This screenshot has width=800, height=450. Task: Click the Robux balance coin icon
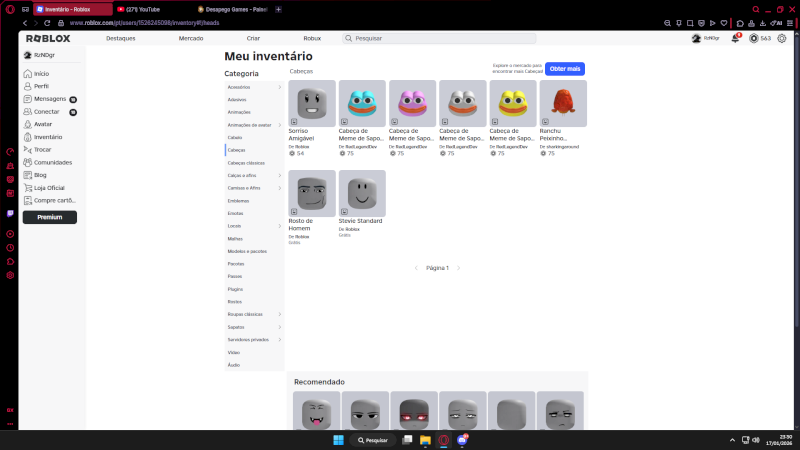pyautogui.click(x=754, y=38)
